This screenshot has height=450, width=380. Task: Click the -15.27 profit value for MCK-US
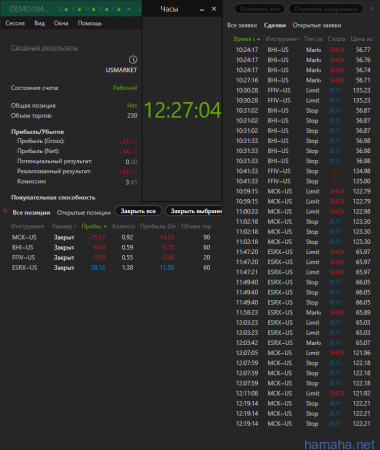[97, 237]
